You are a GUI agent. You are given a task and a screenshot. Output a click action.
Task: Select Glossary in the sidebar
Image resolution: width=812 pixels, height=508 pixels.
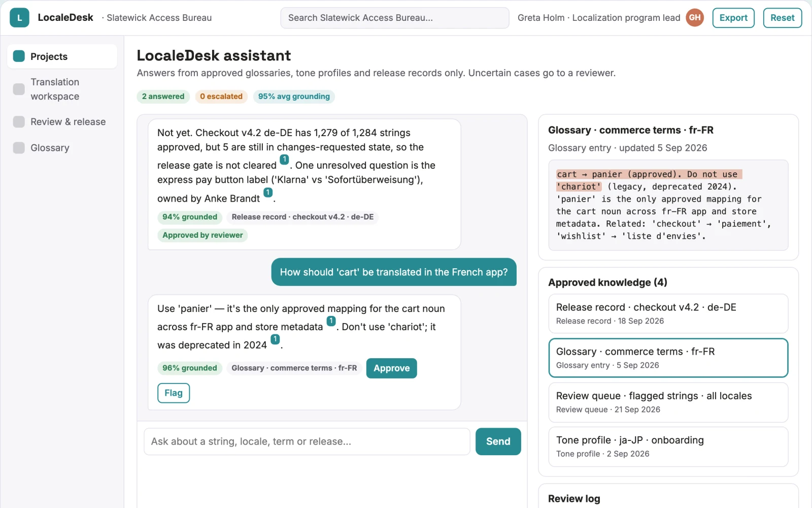coord(62,148)
